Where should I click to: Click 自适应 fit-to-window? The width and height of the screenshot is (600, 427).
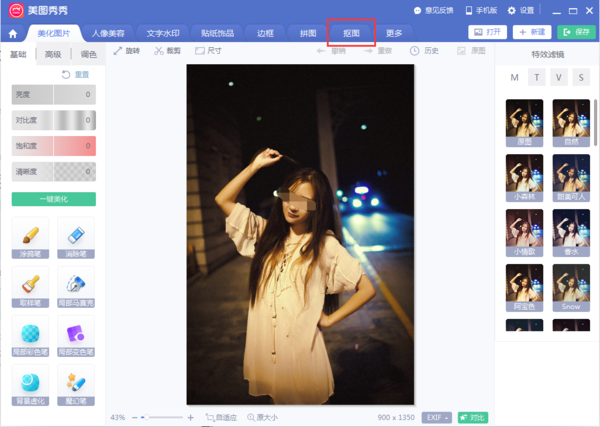[221, 417]
